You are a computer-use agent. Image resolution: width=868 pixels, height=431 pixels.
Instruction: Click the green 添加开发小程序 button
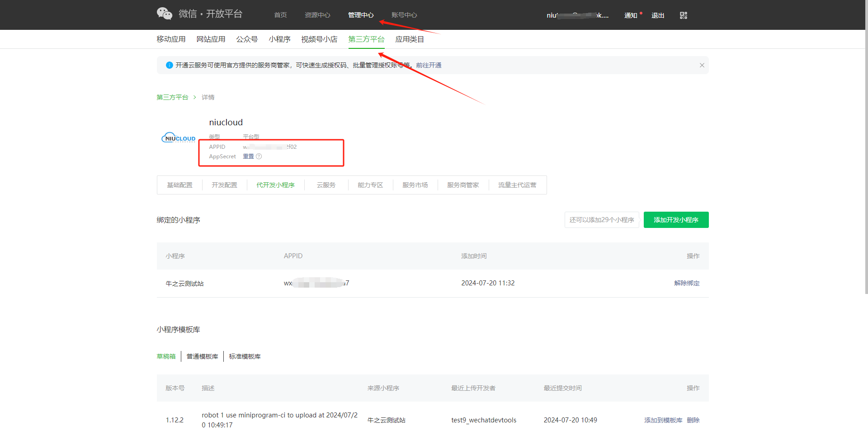[x=676, y=220]
